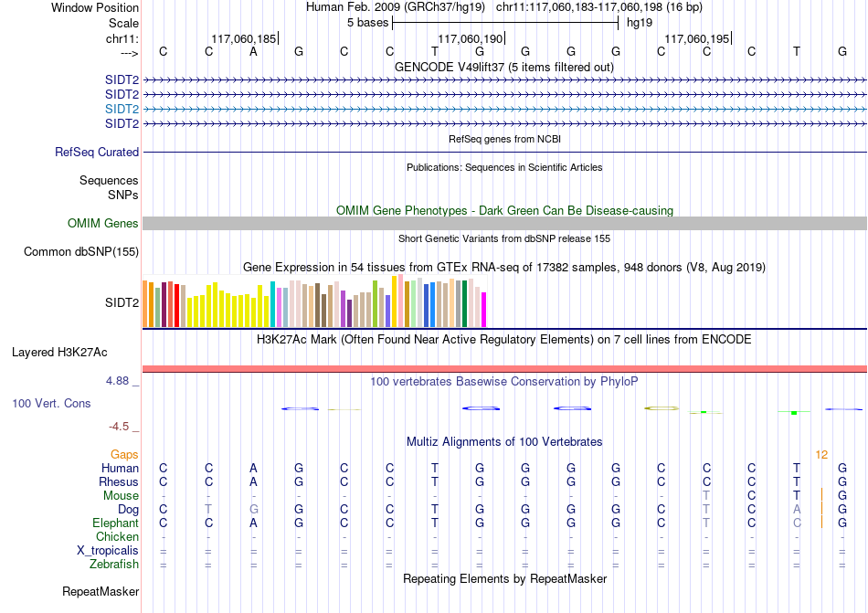868x613 pixels.
Task: Open the Layered H3K27Ac track label
Action: click(x=59, y=353)
